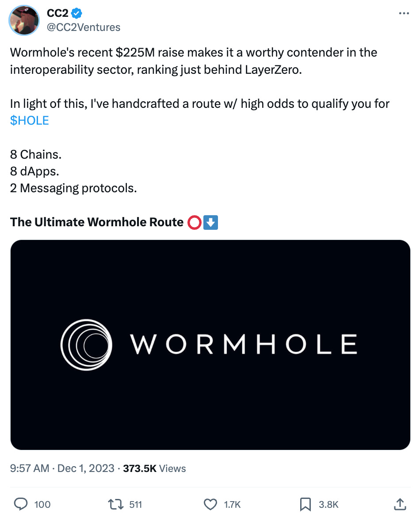This screenshot has height=525, width=420.
Task: Retweet the Wormhole post
Action: (x=116, y=504)
